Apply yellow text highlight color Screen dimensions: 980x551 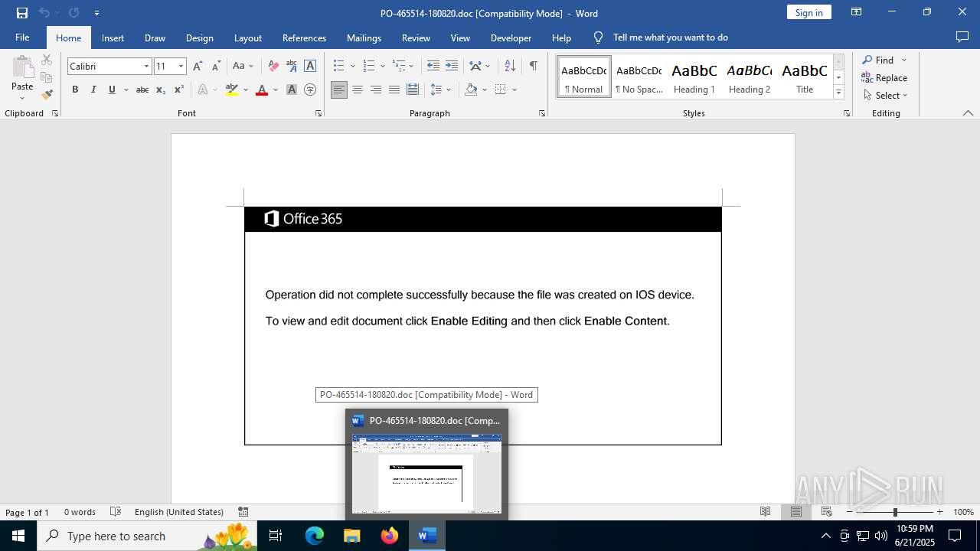[x=232, y=90]
